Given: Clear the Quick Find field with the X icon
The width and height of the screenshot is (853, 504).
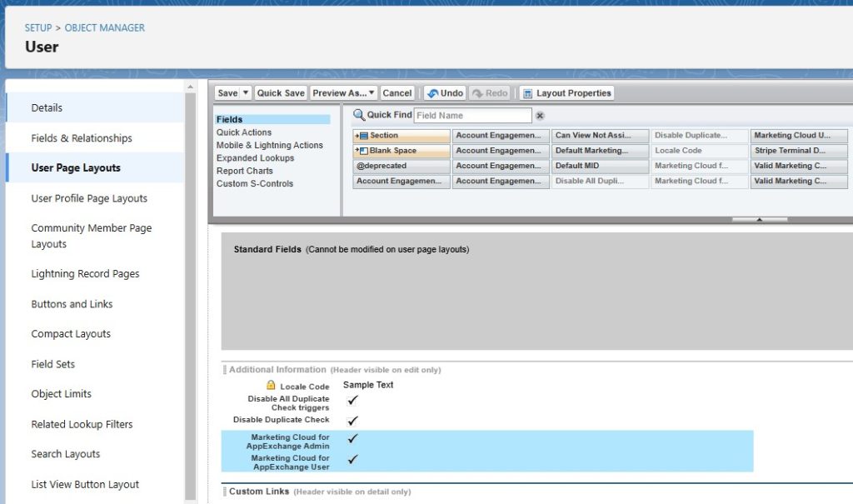Looking at the screenshot, I should [540, 116].
